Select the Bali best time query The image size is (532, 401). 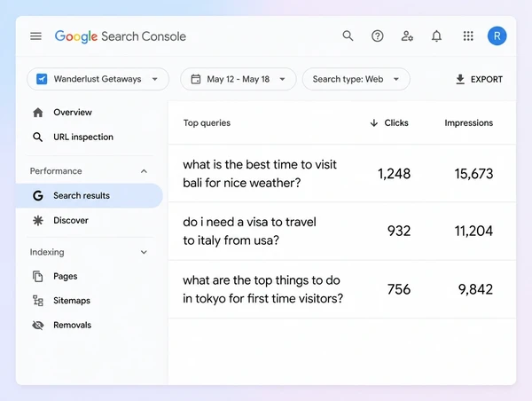pyautogui.click(x=260, y=174)
